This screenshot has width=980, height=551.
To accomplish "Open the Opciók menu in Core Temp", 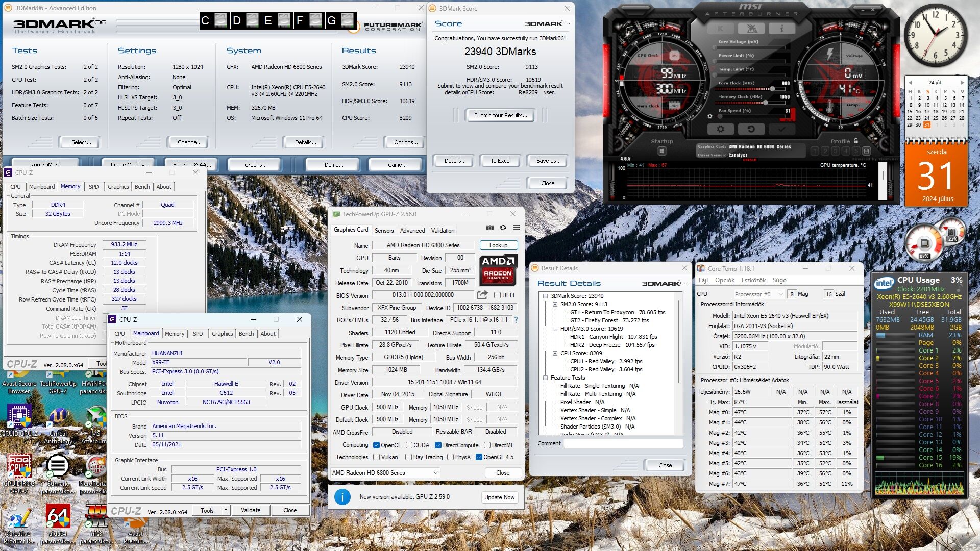I will 725,280.
